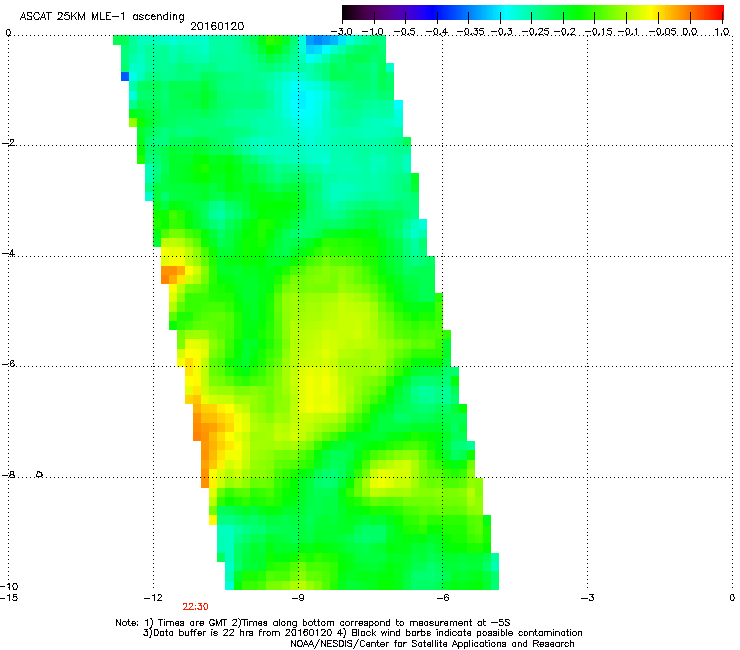Select the "-3" longitude label on bottom axis
Screen dimensions: 740x650
coord(587,598)
